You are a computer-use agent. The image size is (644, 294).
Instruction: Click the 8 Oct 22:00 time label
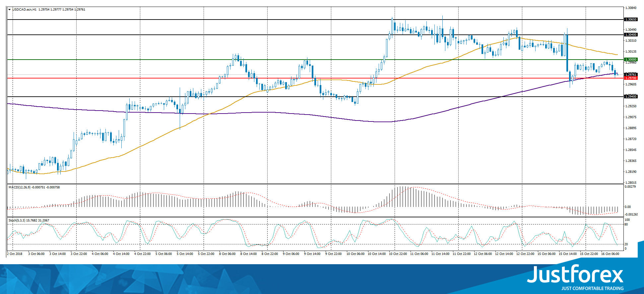[270, 254]
